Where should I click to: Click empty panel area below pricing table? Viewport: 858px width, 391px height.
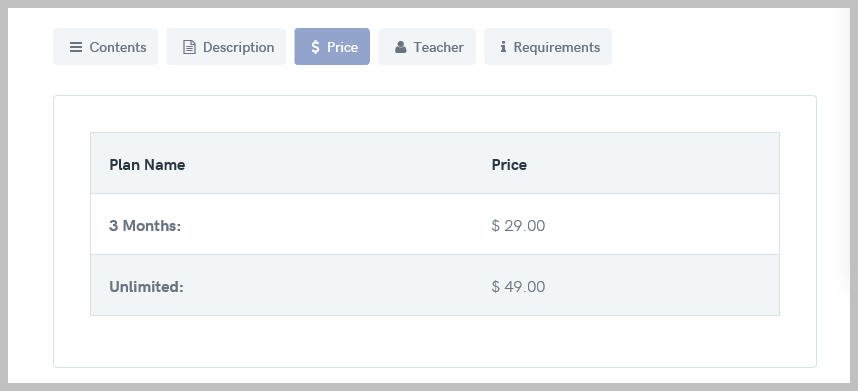[x=435, y=341]
